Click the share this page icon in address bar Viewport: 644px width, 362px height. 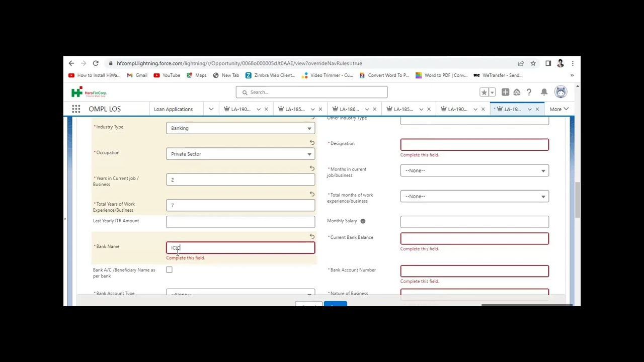521,63
